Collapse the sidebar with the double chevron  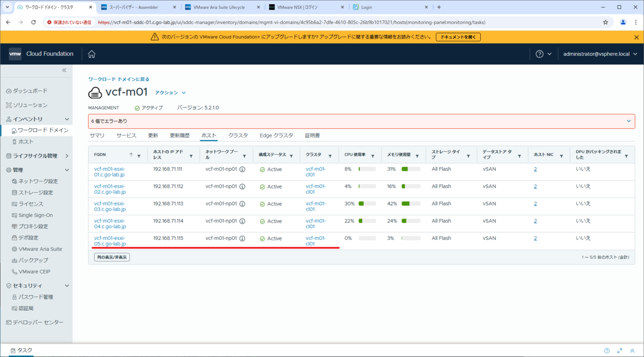point(64,70)
